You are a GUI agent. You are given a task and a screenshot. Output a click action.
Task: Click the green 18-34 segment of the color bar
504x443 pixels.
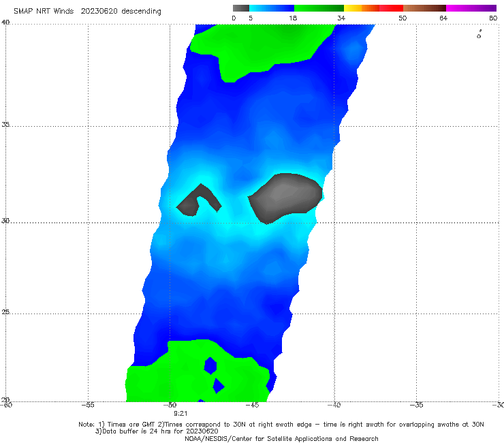tap(319, 8)
